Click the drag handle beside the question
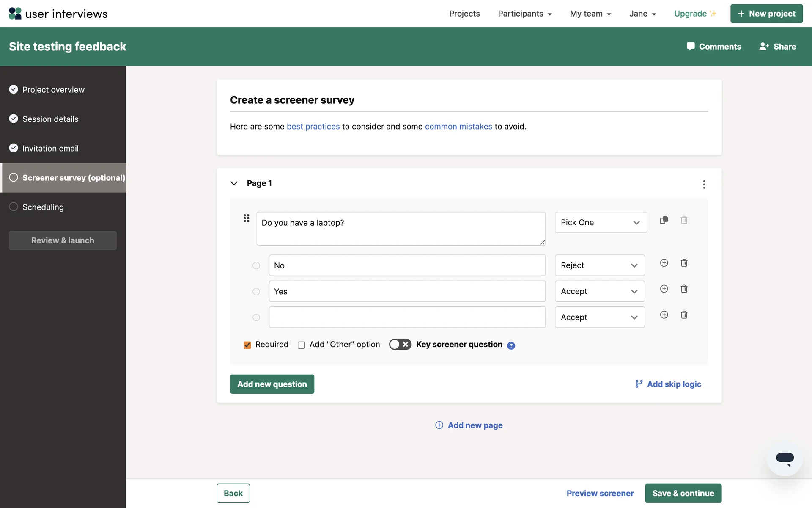Viewport: 812px width, 508px height. tap(246, 218)
